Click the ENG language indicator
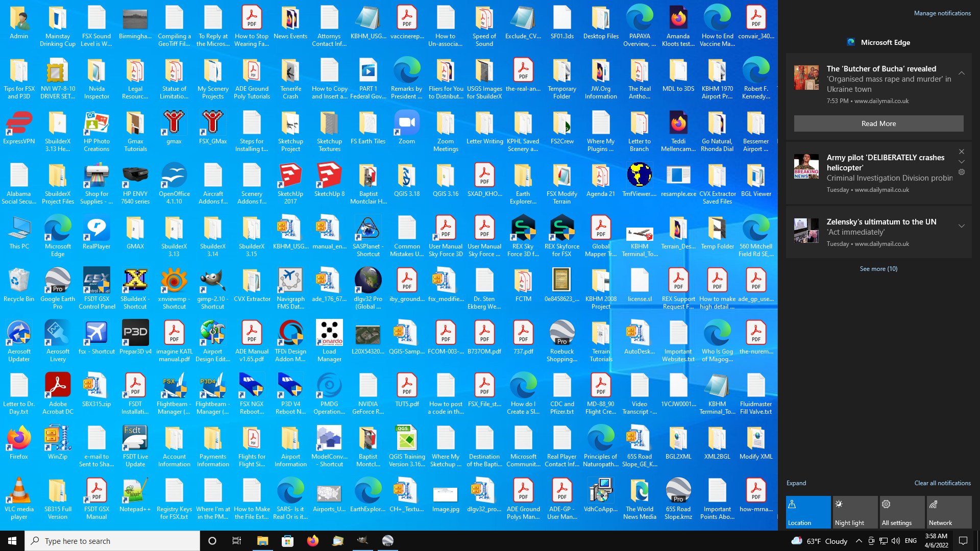 pos(911,541)
